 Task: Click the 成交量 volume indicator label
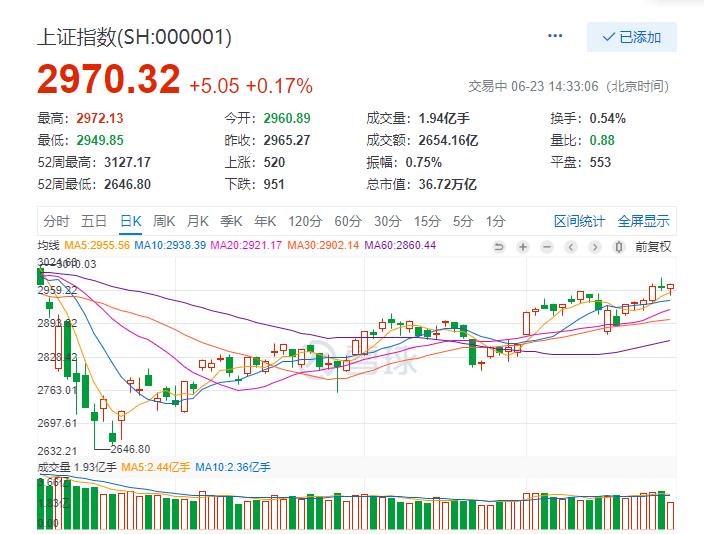(54, 467)
